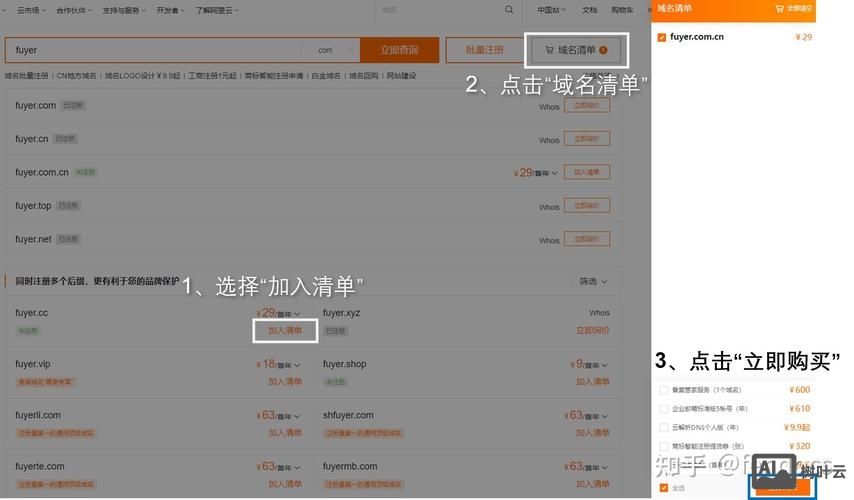
Task: Click the 域名回购 link
Action: [x=363, y=76]
